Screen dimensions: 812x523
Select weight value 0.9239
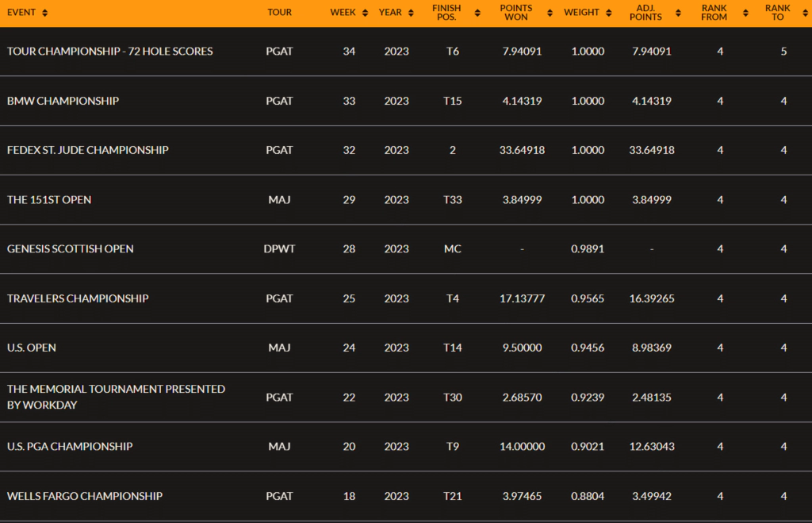(x=588, y=398)
